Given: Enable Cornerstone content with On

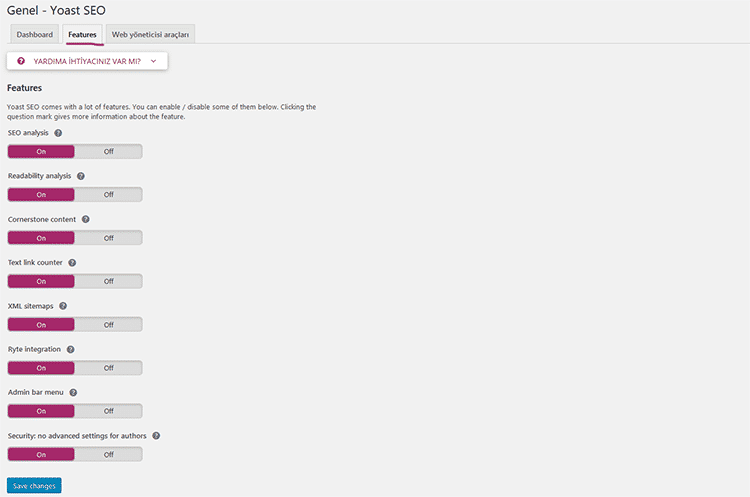Looking at the screenshot, I should pyautogui.click(x=41, y=238).
